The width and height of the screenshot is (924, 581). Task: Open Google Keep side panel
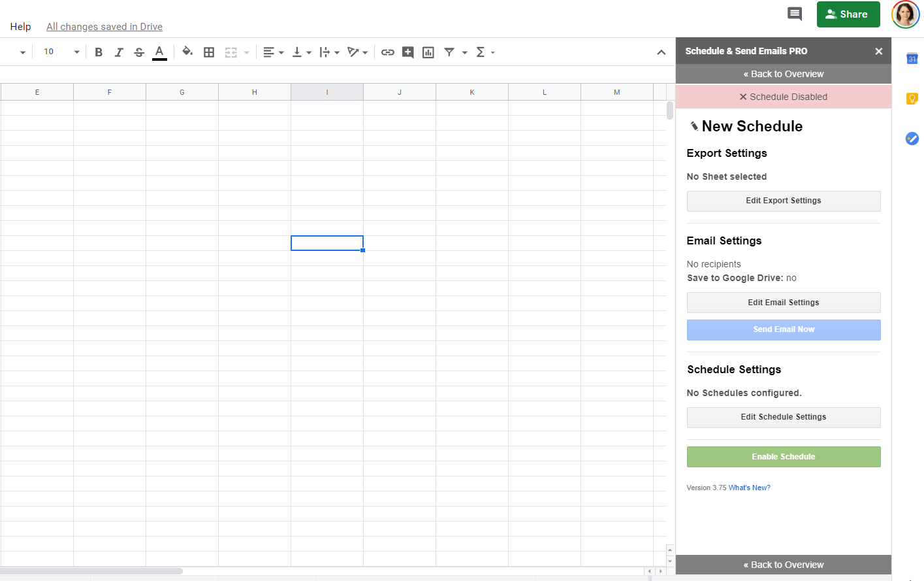912,99
